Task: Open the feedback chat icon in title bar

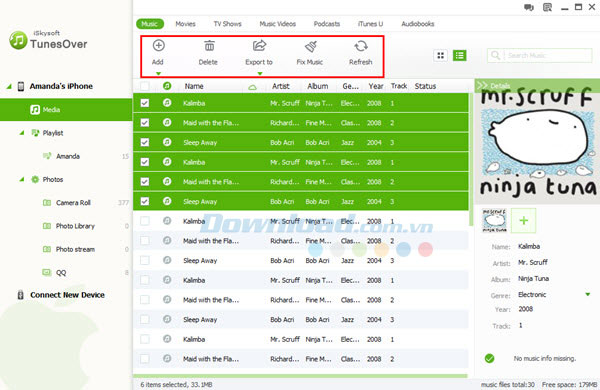Action: point(529,7)
